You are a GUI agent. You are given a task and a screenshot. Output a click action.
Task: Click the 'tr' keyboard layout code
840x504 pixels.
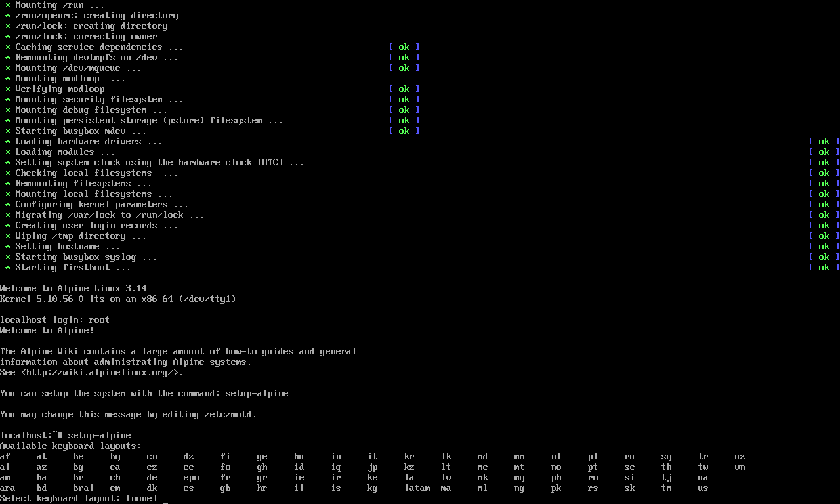point(703,457)
